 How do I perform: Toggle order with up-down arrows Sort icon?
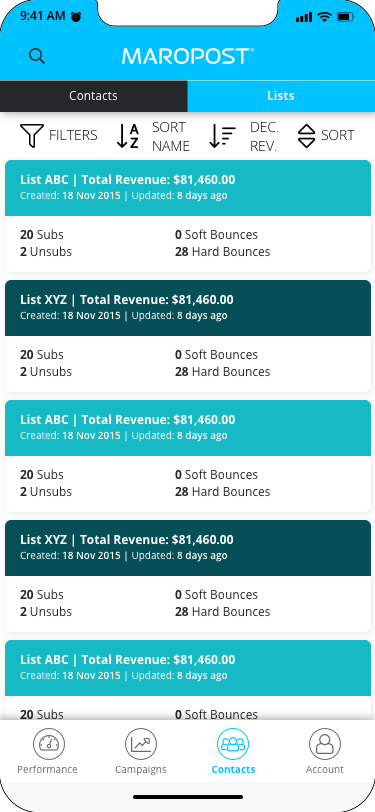307,136
